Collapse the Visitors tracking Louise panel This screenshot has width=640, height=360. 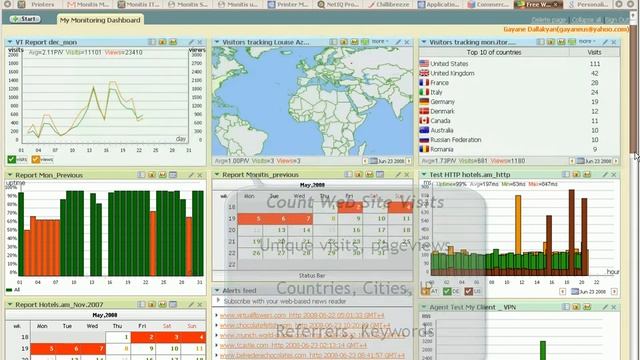point(217,42)
